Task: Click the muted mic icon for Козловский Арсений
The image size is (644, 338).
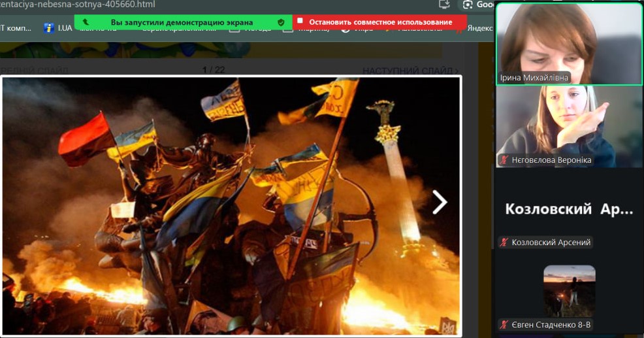Action: [x=504, y=243]
